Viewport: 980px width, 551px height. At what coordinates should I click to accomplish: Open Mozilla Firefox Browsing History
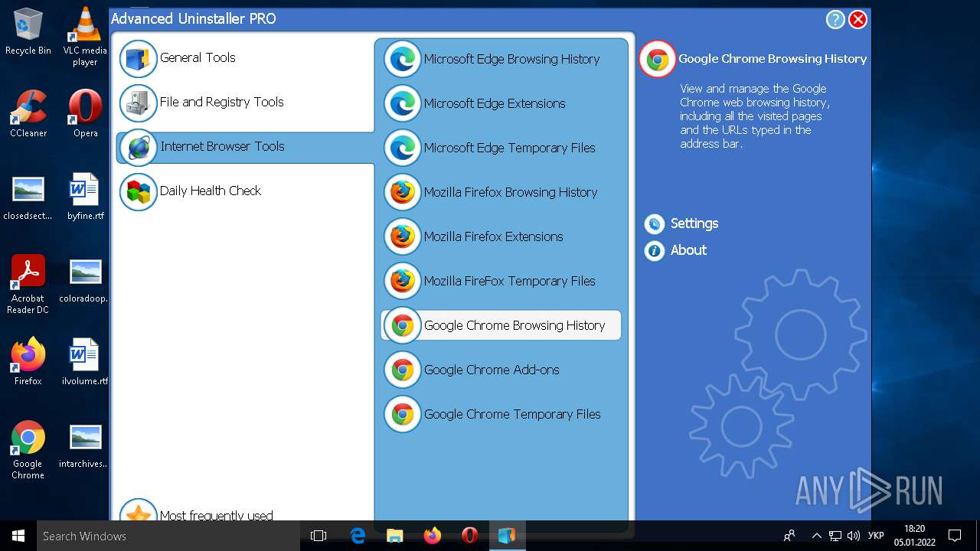click(511, 192)
